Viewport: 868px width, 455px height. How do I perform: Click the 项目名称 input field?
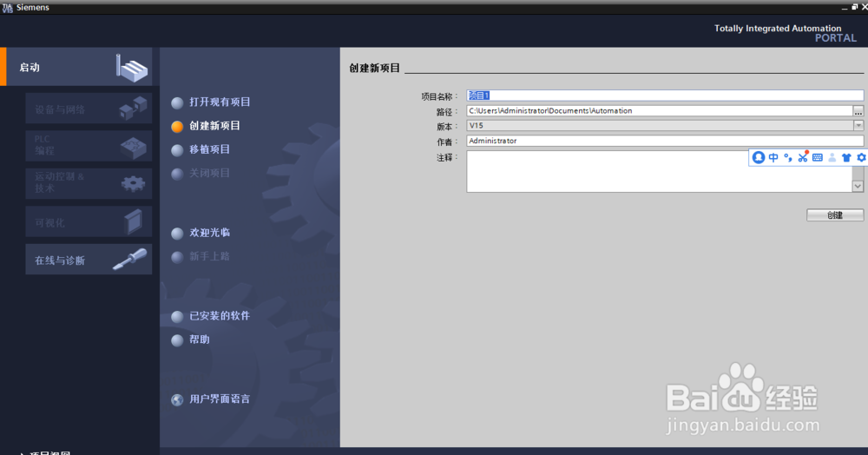click(665, 96)
